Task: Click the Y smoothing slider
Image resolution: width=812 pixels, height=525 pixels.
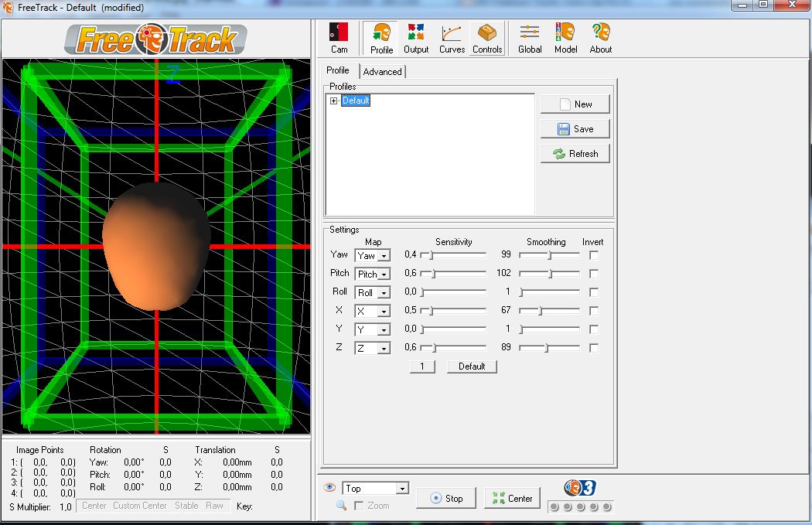Action: click(549, 329)
